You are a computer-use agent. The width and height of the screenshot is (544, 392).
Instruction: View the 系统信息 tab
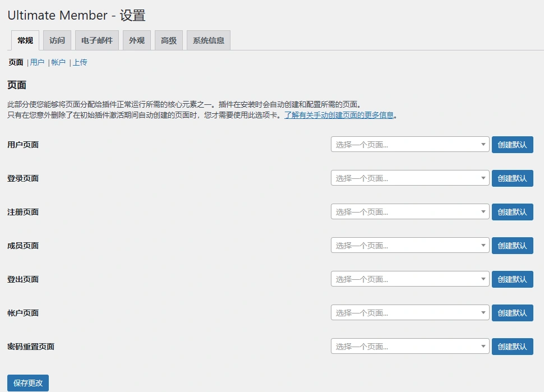click(x=208, y=40)
